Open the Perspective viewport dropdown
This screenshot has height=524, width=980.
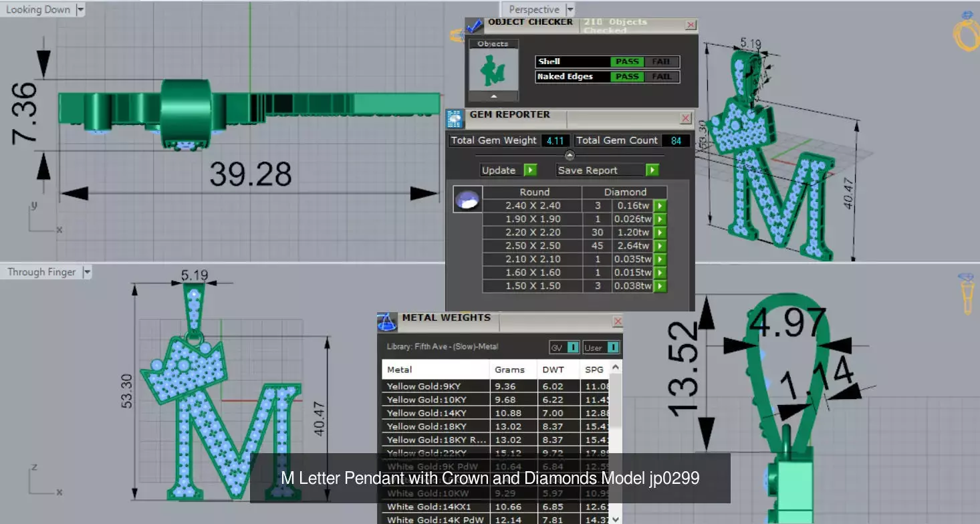tap(570, 9)
